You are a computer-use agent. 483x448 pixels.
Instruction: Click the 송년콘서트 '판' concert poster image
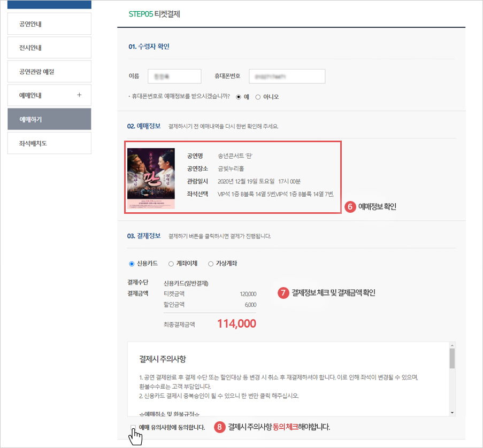tap(150, 177)
